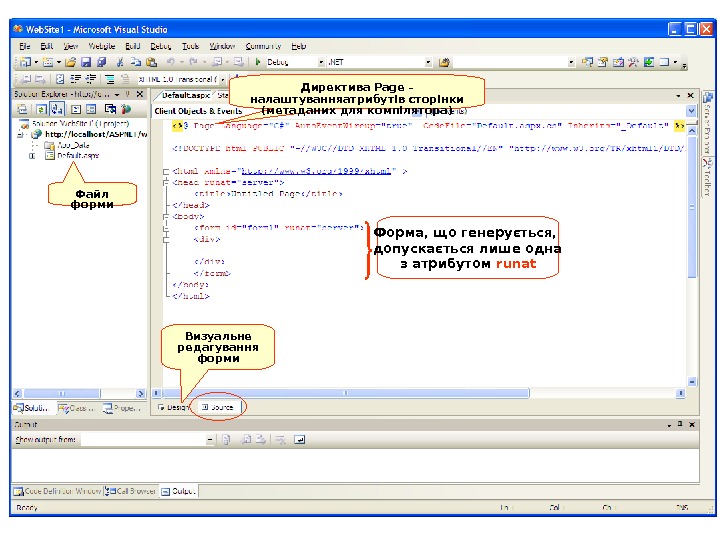Expand the Default.aspx tree node
The width and height of the screenshot is (720, 540).
pyautogui.click(x=32, y=156)
